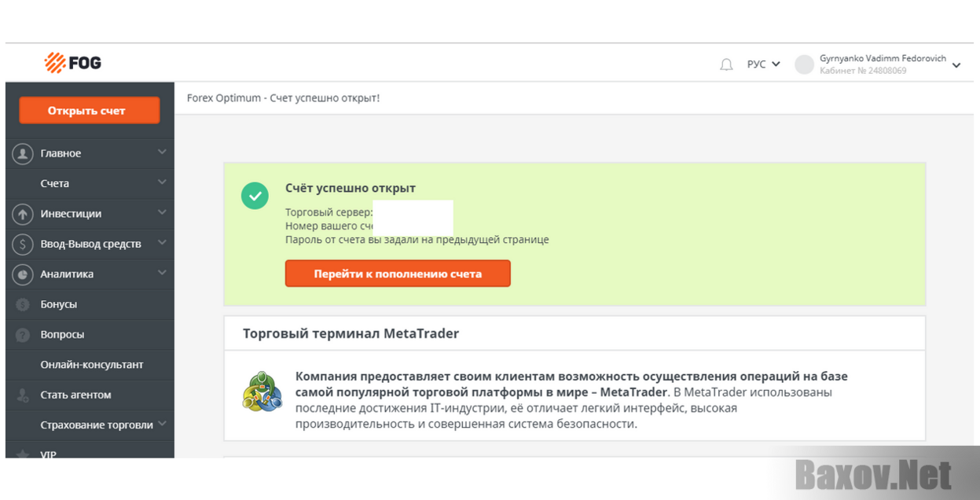Click the Инвестиции arrow icon
The width and height of the screenshot is (980, 500).
point(23,214)
